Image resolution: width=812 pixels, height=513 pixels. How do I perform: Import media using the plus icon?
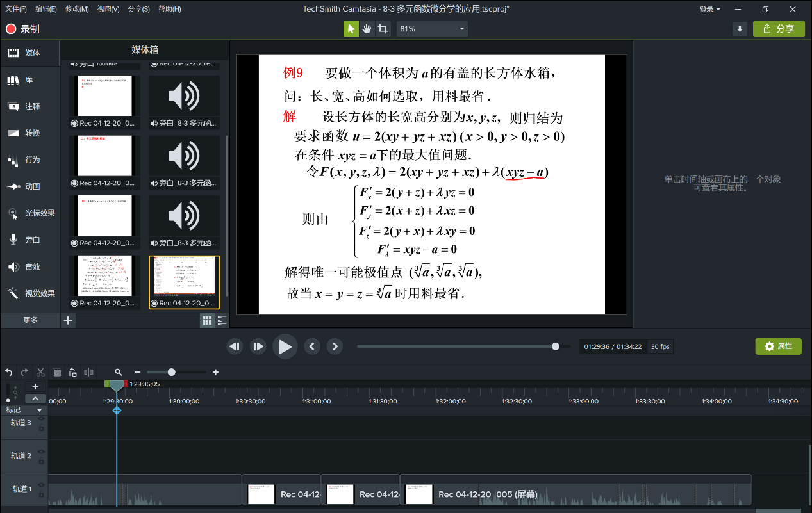point(69,320)
